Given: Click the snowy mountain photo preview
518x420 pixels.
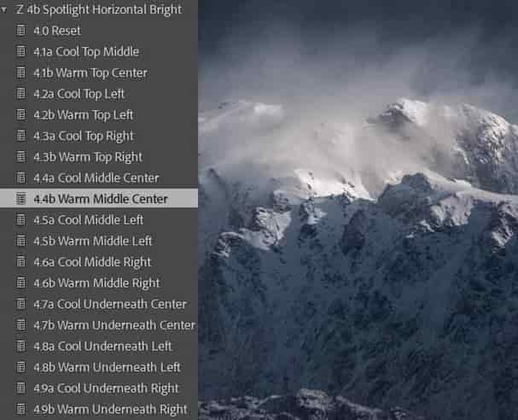Looking at the screenshot, I should click(358, 210).
